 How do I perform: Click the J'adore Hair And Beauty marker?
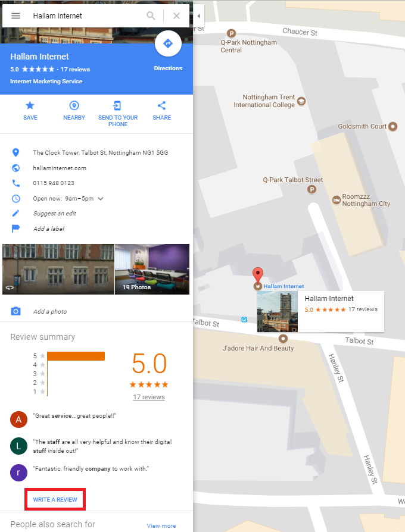point(283,339)
